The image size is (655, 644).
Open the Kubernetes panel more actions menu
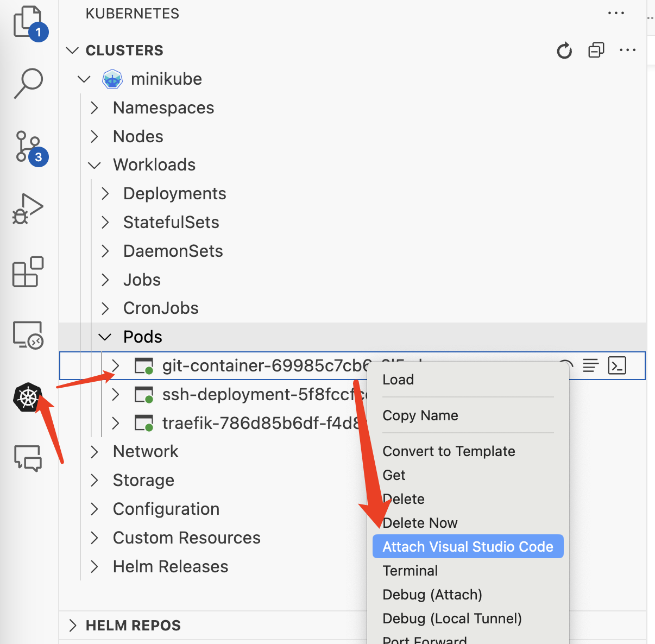(616, 13)
